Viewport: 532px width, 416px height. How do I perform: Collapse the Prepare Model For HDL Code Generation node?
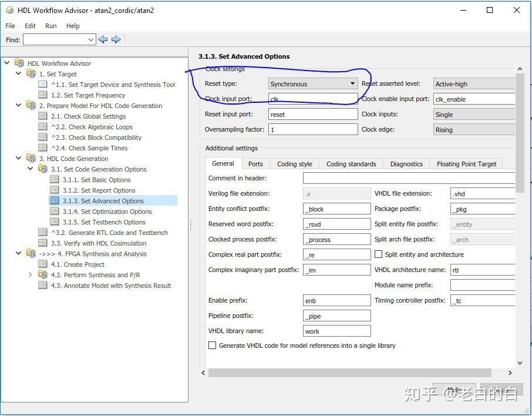[19, 106]
